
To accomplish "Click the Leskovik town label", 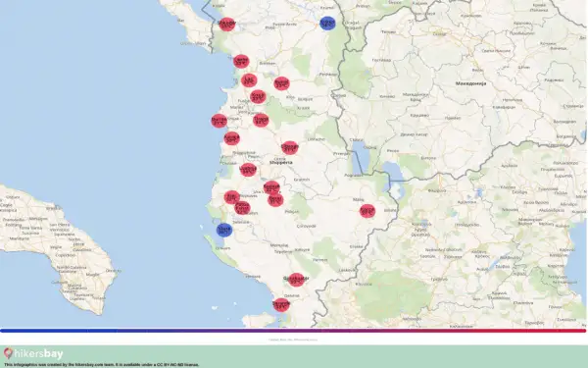I will 347,270.
